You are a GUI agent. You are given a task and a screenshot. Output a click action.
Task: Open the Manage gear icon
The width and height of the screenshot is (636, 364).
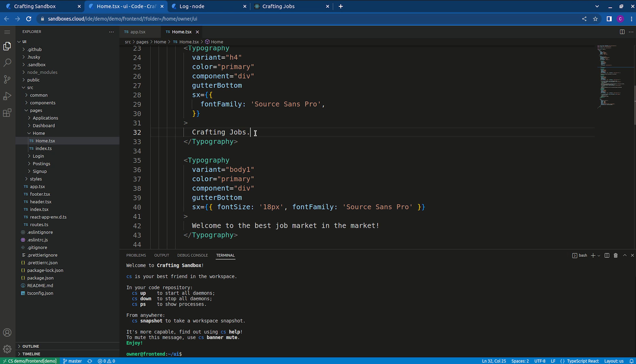pyautogui.click(x=7, y=349)
